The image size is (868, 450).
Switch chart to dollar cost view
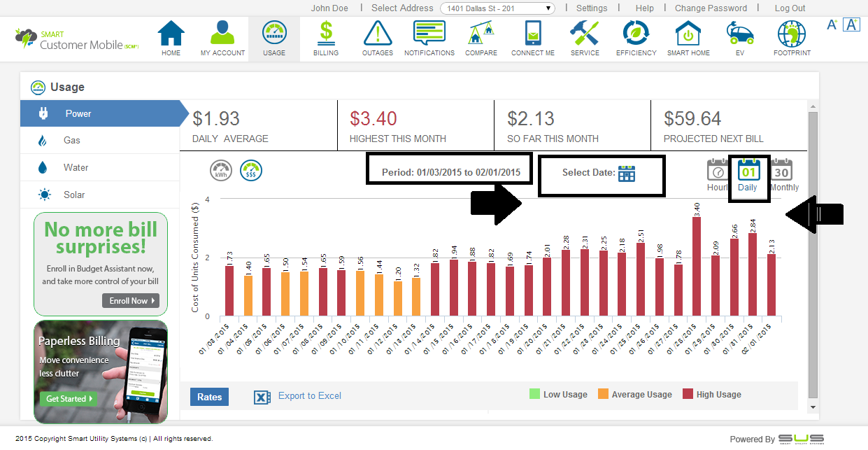pyautogui.click(x=251, y=171)
